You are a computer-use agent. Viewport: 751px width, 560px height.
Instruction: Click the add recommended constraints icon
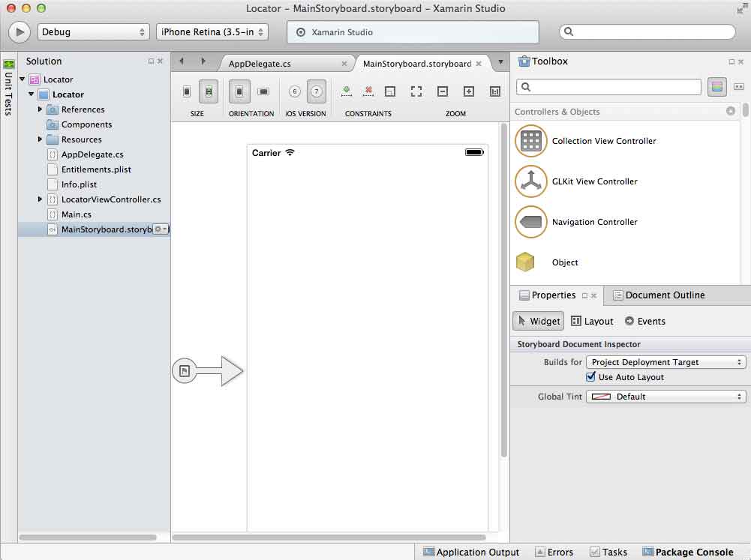pos(347,91)
